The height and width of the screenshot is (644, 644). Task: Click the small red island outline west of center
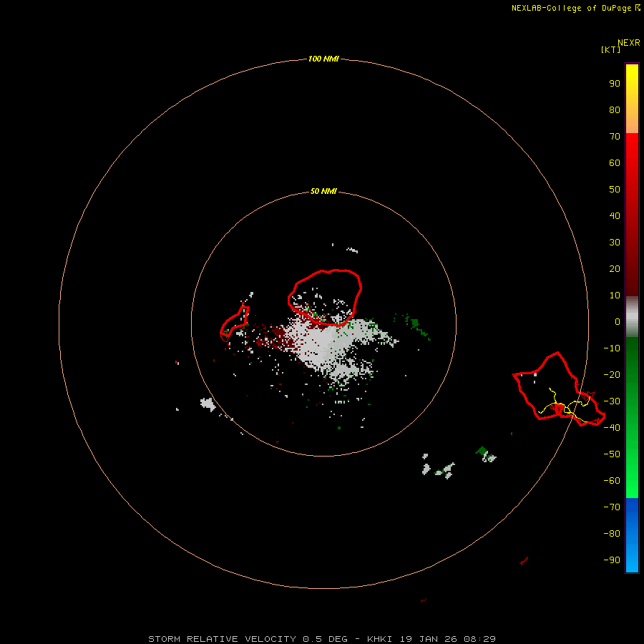click(234, 323)
